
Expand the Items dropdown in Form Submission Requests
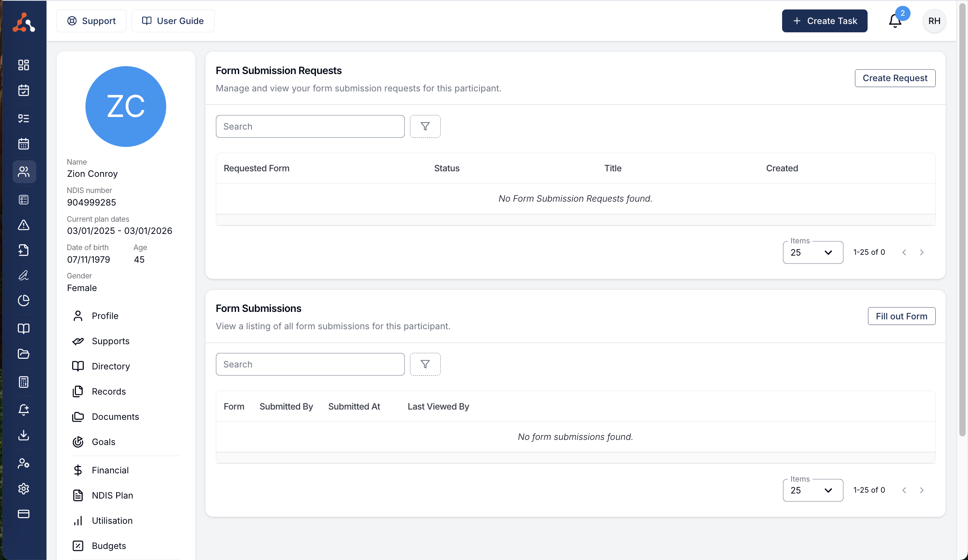point(812,252)
